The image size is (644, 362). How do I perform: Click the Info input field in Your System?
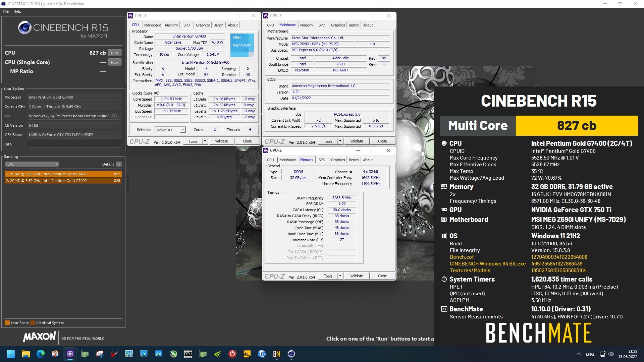tap(74, 144)
